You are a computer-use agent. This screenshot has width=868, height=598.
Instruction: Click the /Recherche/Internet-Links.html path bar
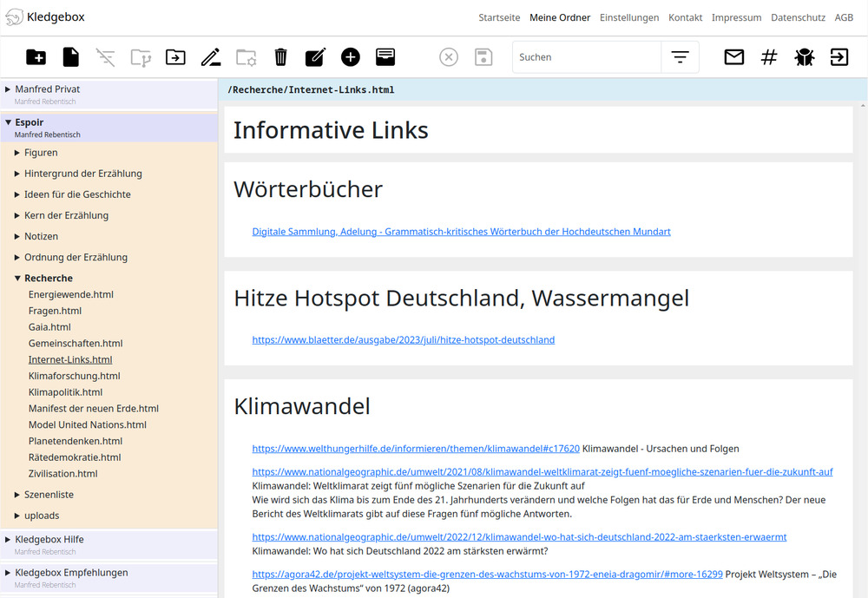coord(542,89)
